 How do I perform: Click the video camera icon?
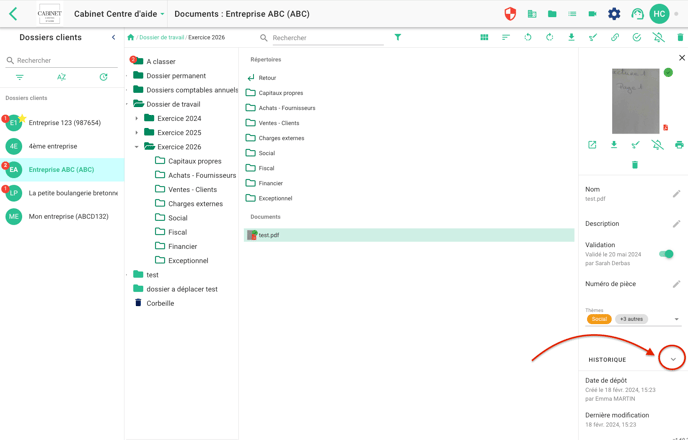point(592,14)
